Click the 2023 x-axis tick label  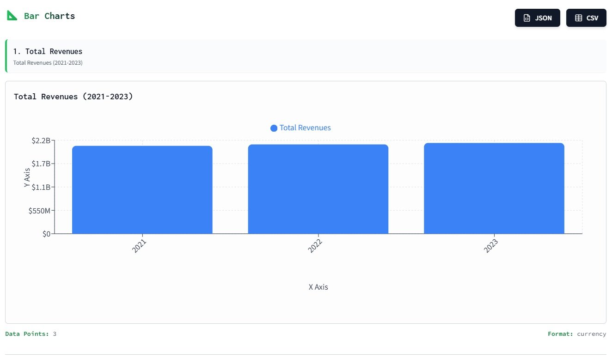[491, 246]
